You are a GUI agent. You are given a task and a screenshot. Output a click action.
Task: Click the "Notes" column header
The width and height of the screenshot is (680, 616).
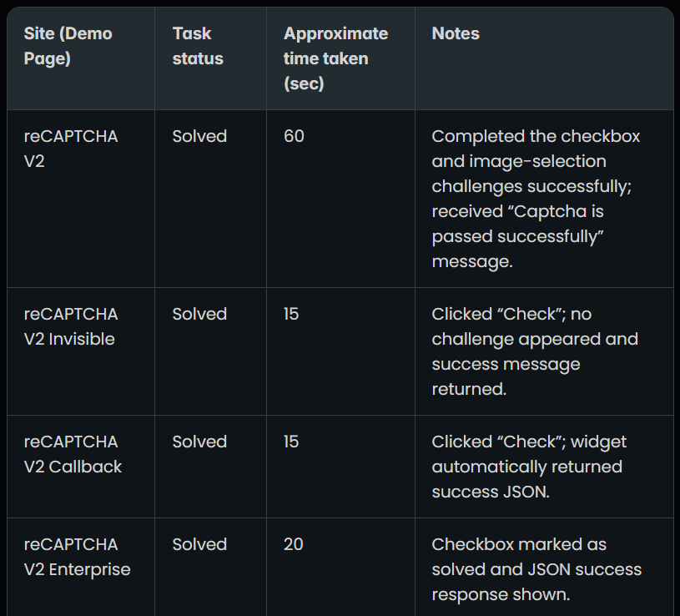coord(456,33)
